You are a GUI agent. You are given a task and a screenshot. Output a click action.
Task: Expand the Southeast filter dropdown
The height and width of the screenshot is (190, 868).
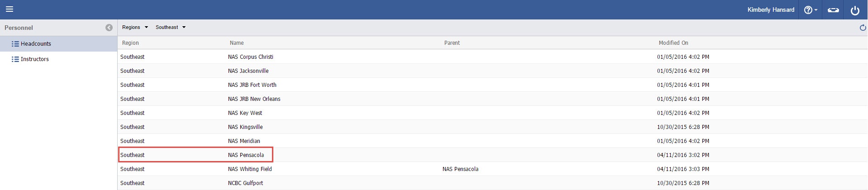[171, 27]
